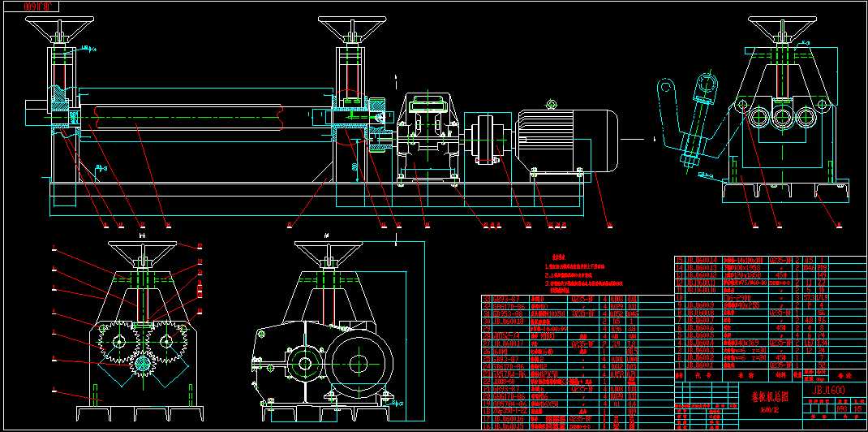
Task: Select the red technical requirements heading
Action: coord(558,257)
